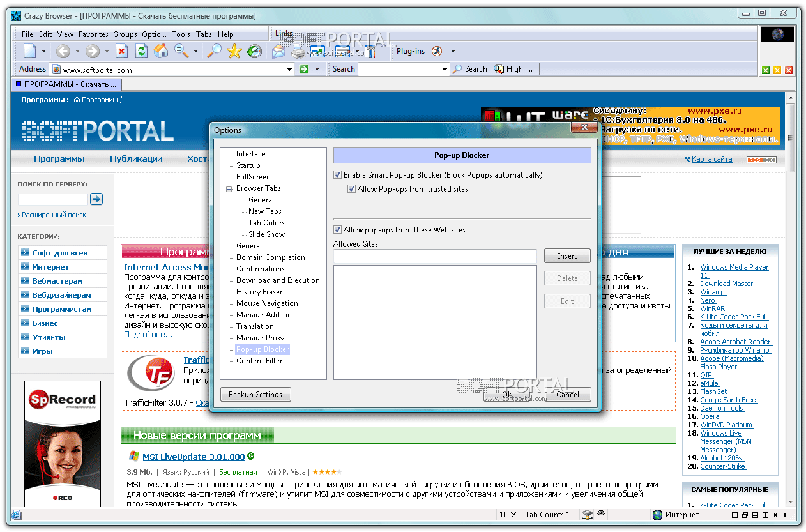Click the proxy network icon in status bar
Image resolution: width=806 pixels, height=532 pixels.
point(588,515)
